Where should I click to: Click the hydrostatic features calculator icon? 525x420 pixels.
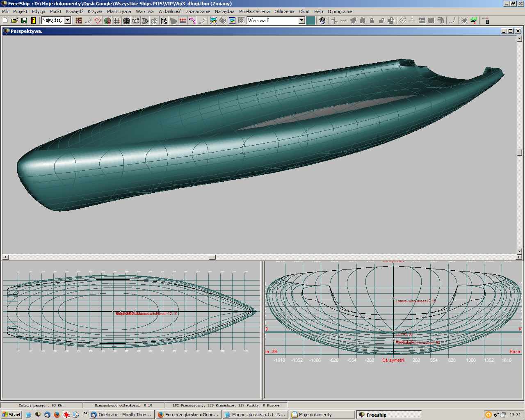(164, 21)
